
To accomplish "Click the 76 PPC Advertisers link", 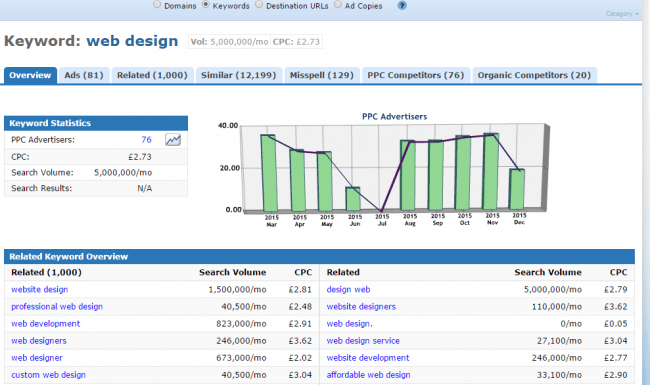I will (x=146, y=140).
